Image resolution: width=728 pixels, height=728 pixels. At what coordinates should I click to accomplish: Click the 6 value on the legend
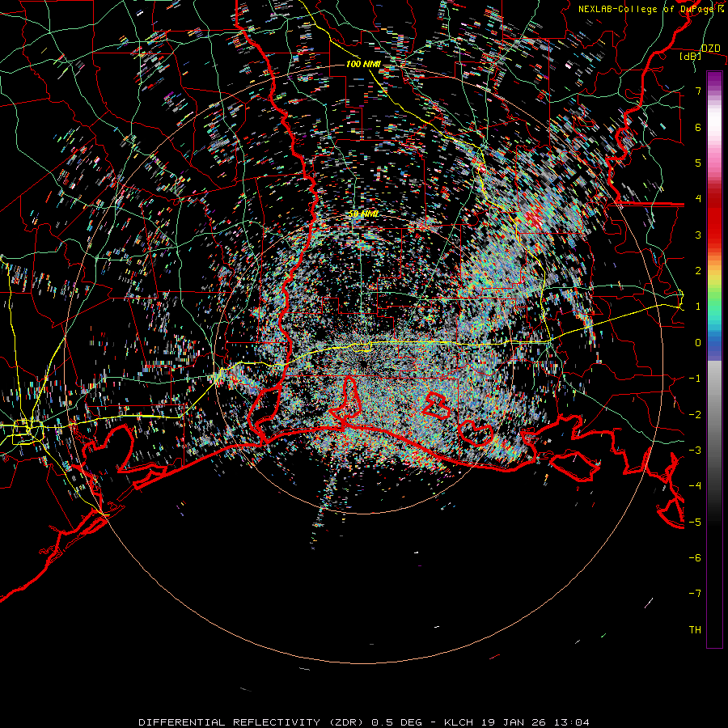(698, 127)
